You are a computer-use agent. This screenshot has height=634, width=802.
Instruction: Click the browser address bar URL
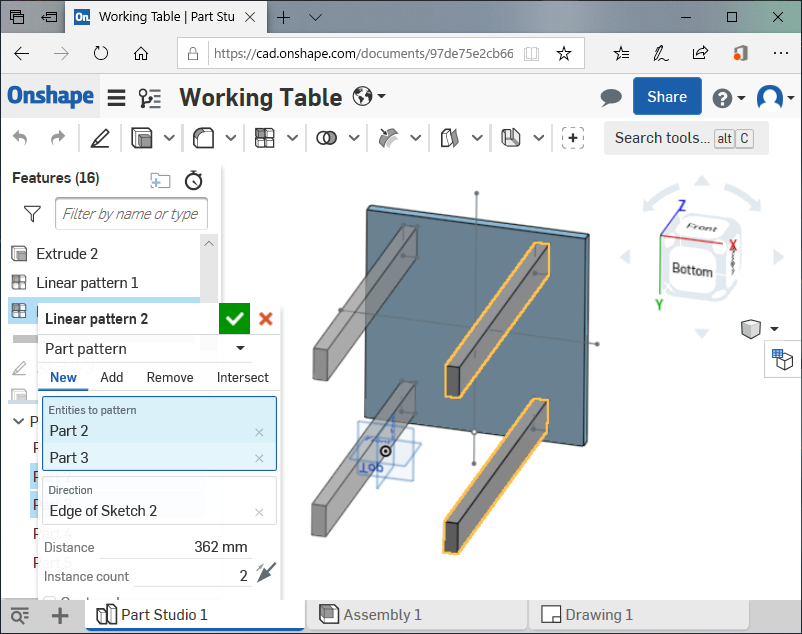363,54
